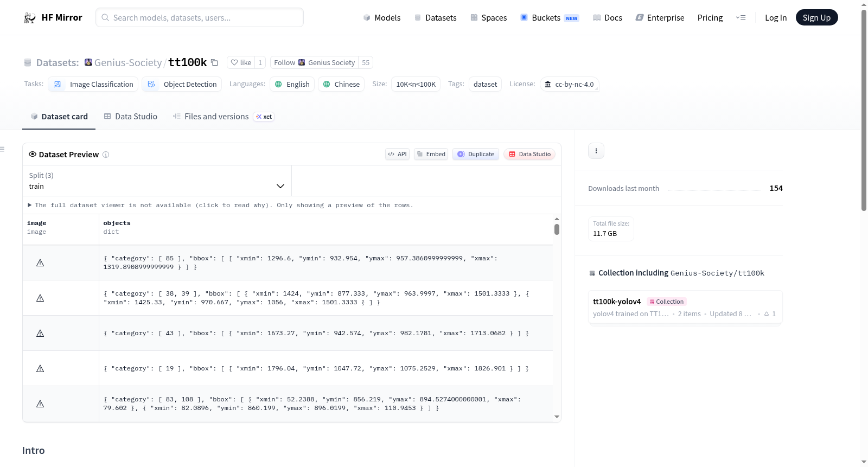868x467 pixels.
Task: Like the tt100k dataset
Action: coord(241,62)
